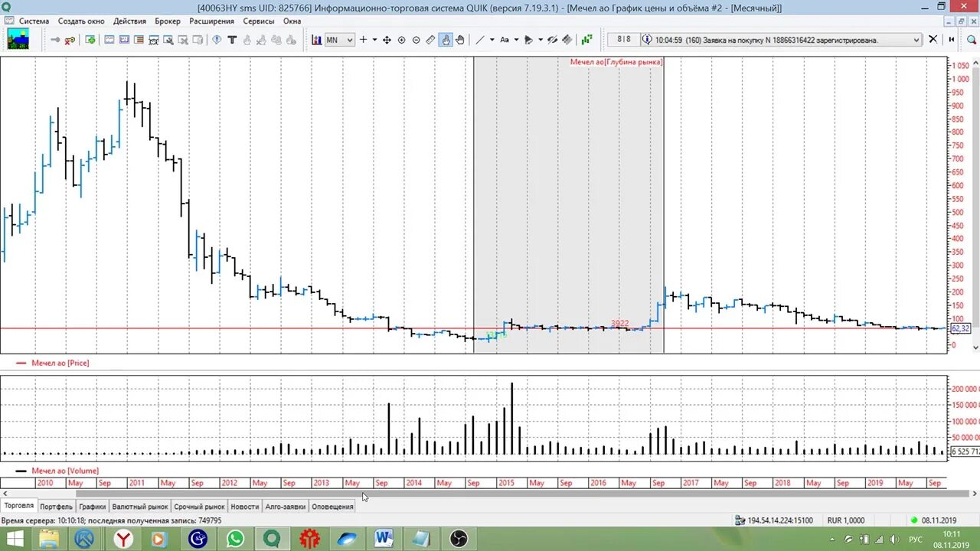Image resolution: width=980 pixels, height=551 pixels.
Task: Click the red 3922 label on the chart
Action: [620, 324]
